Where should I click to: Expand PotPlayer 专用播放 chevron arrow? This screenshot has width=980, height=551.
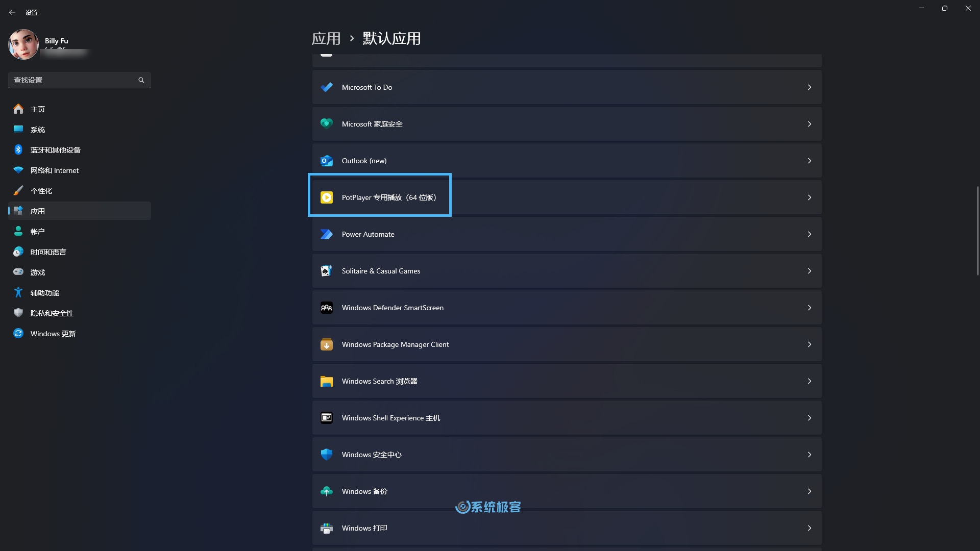coord(809,197)
